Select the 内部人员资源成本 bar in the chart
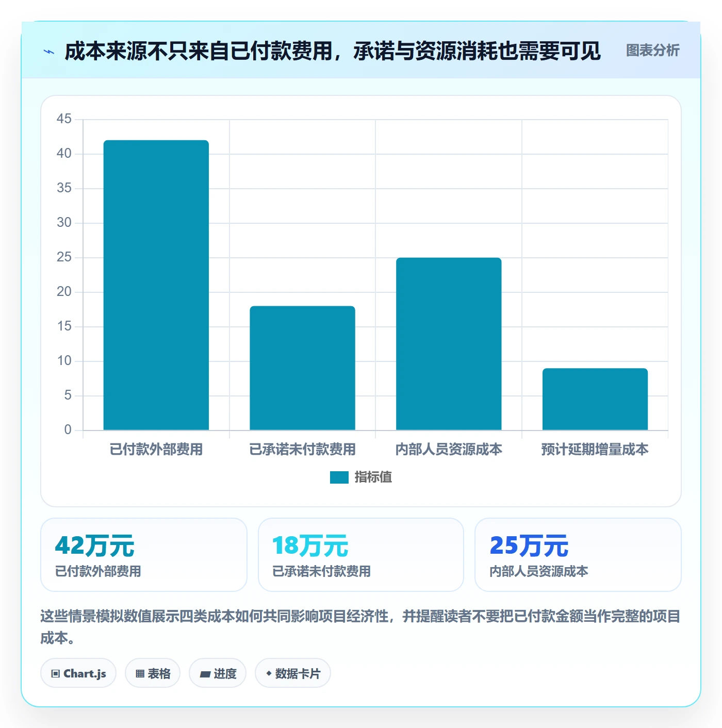 click(x=449, y=344)
